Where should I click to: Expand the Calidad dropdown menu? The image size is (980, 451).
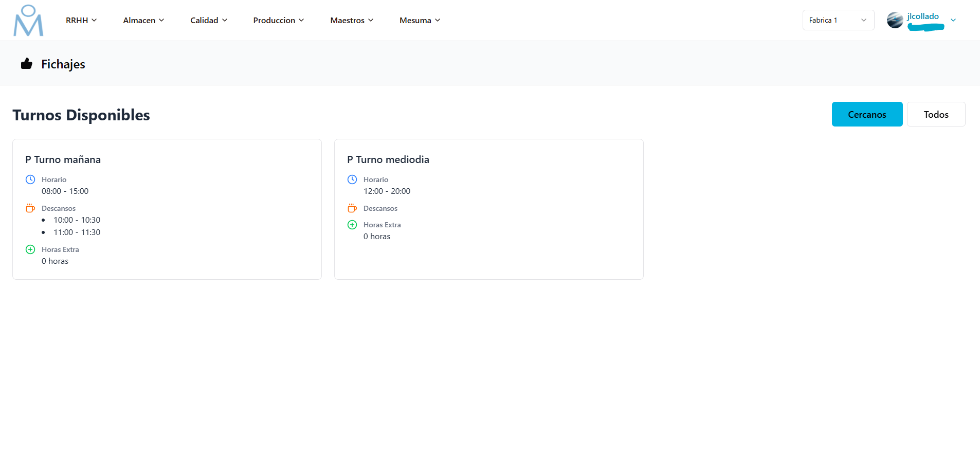coord(209,20)
